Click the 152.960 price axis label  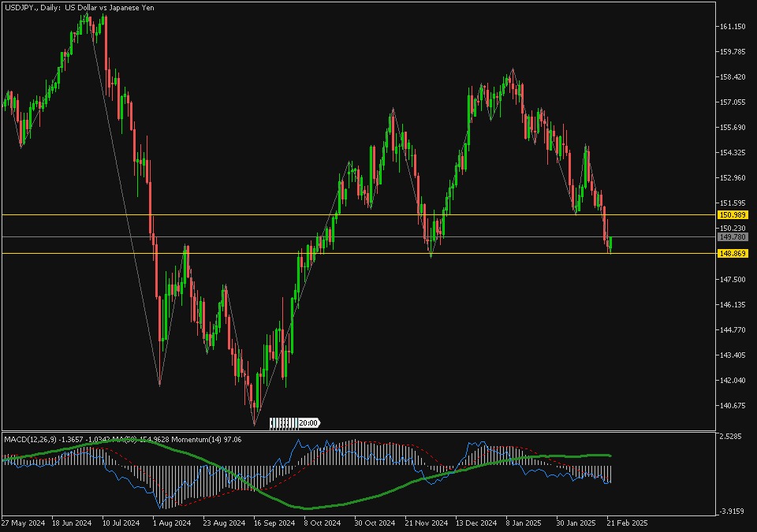click(733, 177)
